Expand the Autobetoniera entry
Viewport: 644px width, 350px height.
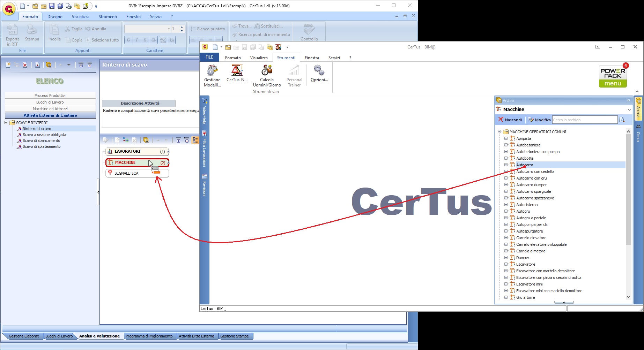tap(506, 145)
